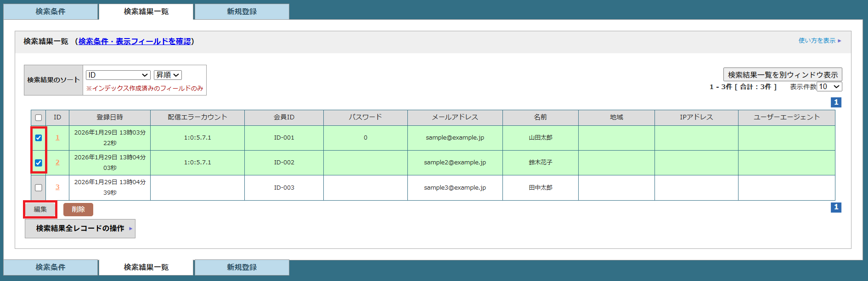This screenshot has height=281, width=868.
Task: Click the 削除 button
Action: (x=78, y=209)
